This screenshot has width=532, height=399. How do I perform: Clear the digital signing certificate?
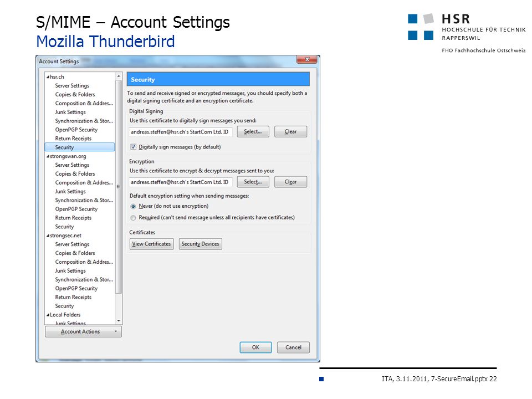coord(290,132)
